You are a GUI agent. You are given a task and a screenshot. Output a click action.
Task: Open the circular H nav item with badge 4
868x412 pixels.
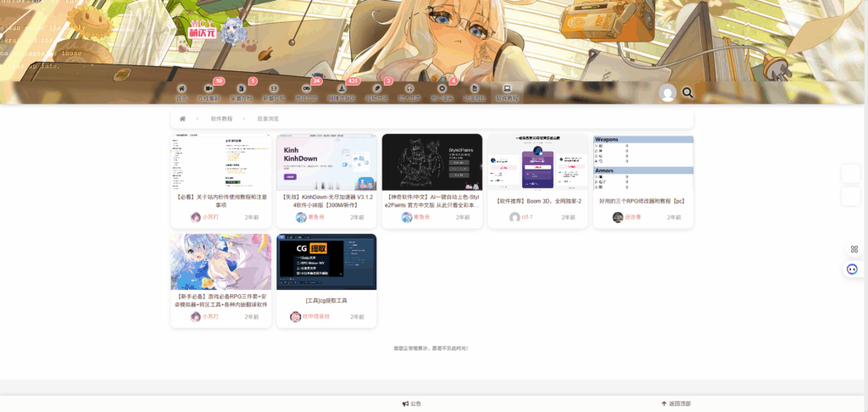point(442,92)
